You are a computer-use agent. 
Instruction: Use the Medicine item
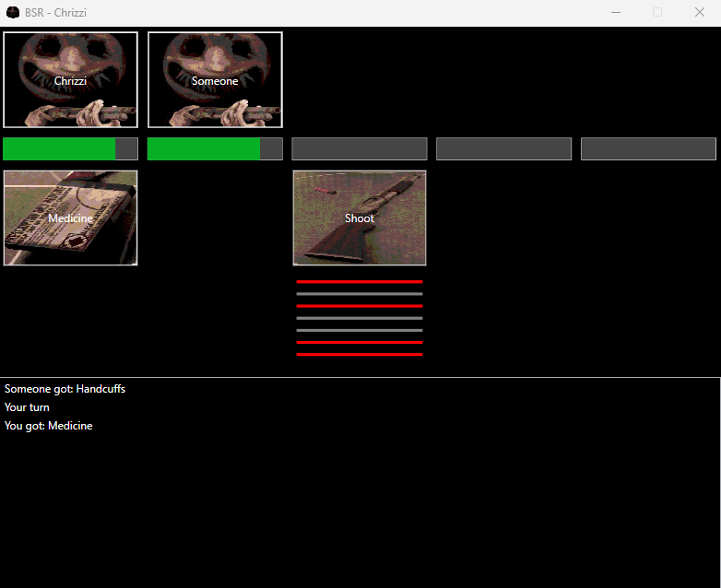point(70,218)
